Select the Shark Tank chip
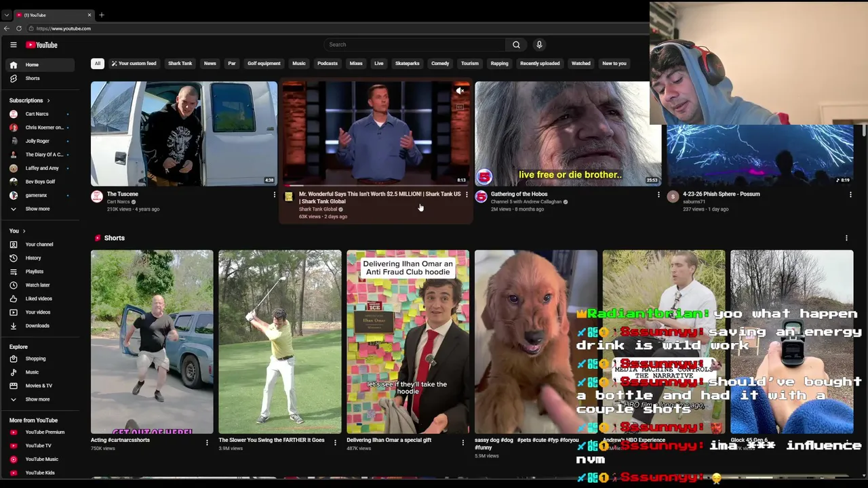 click(x=180, y=64)
